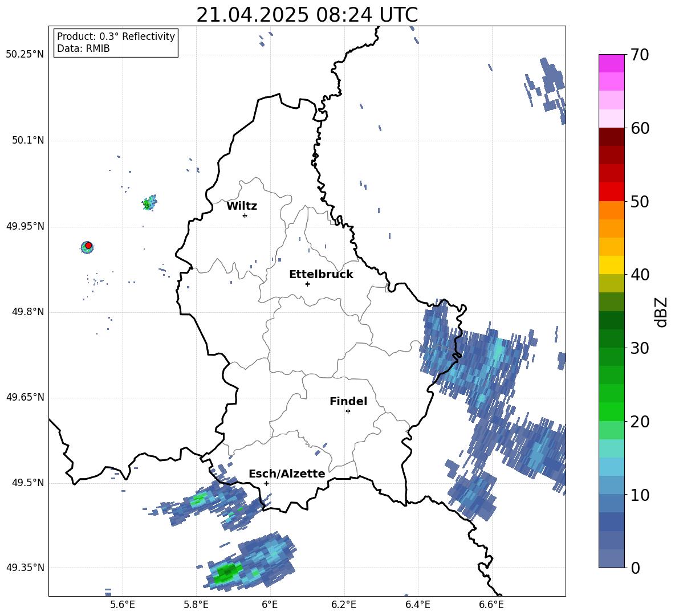Click the 10 colorbar tick label
Viewport: 675px width, 616px height.
(x=640, y=495)
